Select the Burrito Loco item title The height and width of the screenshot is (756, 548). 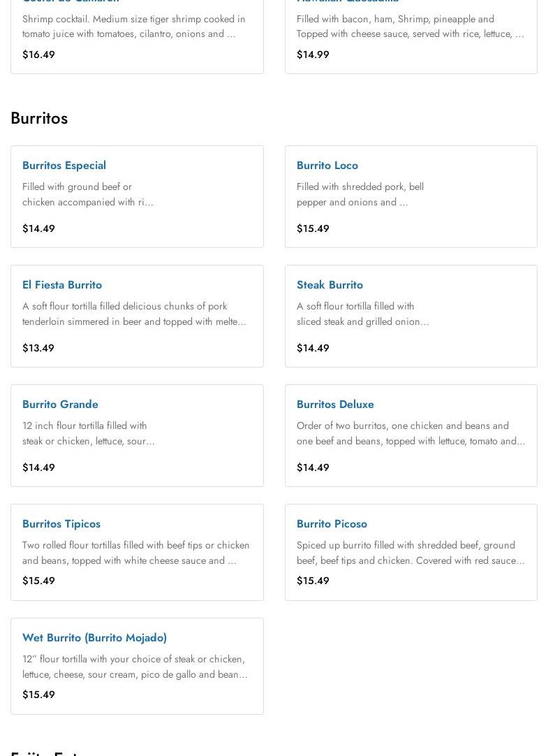tap(327, 166)
